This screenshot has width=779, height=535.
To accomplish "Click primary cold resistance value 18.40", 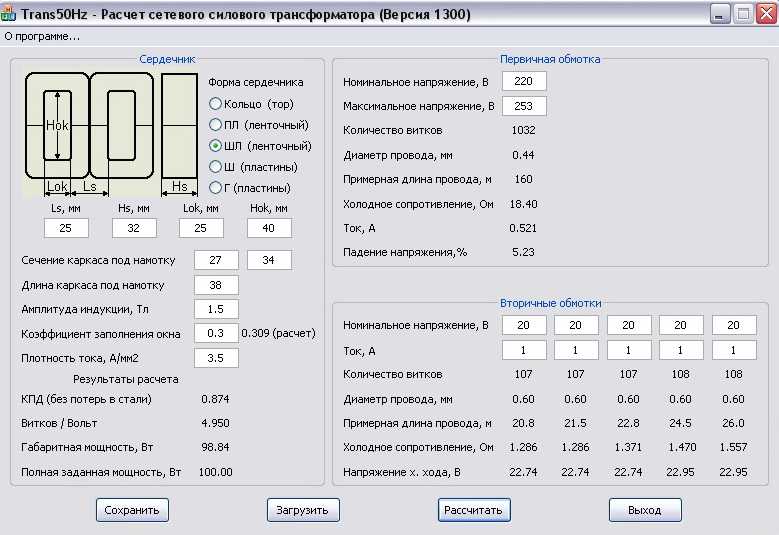I will (524, 204).
